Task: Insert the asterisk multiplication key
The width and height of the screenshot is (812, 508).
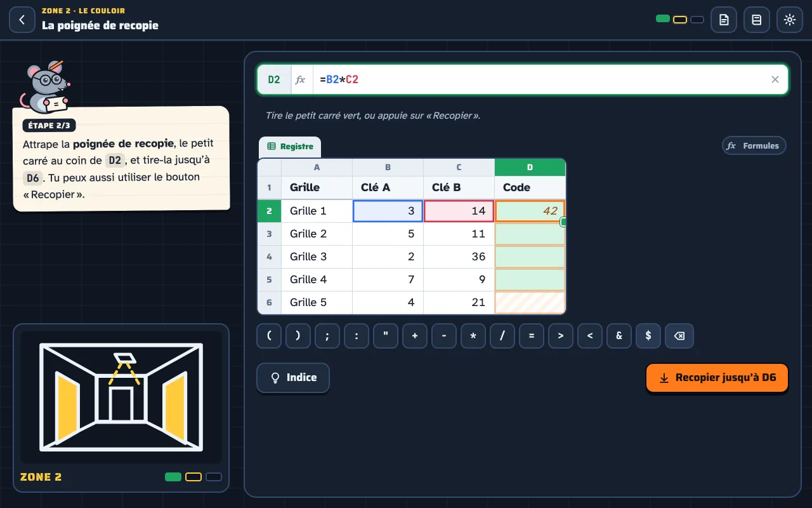Action: coord(473,336)
